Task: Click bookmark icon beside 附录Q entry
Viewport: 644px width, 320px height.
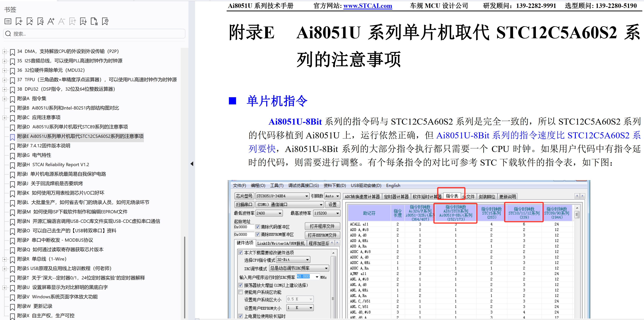Action: (x=12, y=250)
